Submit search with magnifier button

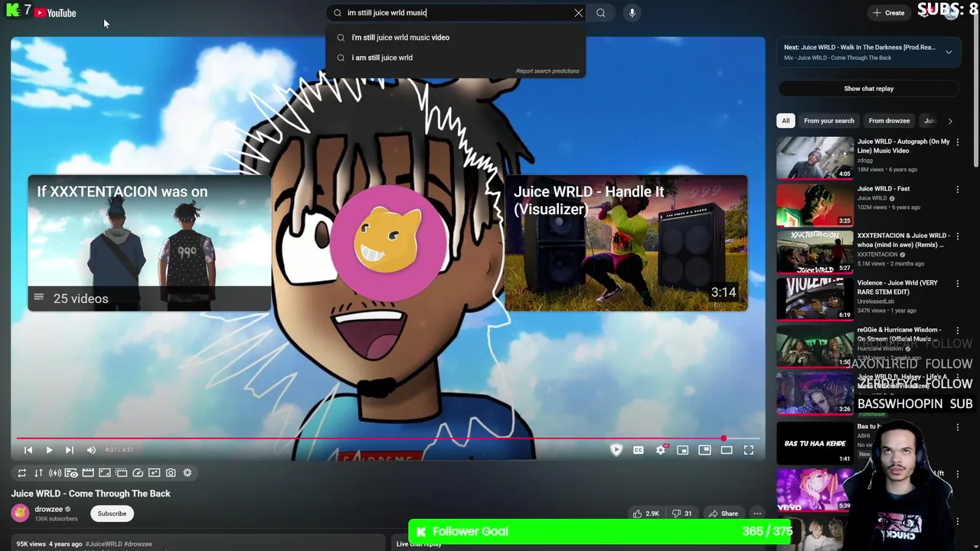(x=601, y=12)
